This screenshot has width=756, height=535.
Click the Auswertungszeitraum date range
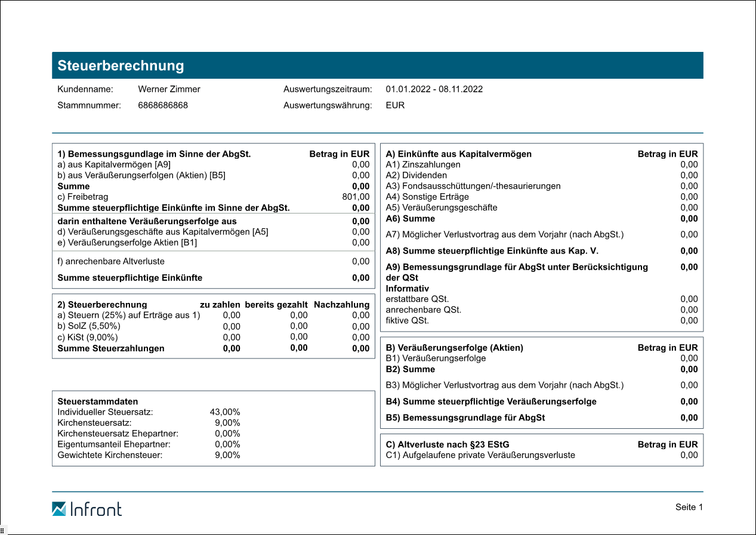[x=434, y=89]
